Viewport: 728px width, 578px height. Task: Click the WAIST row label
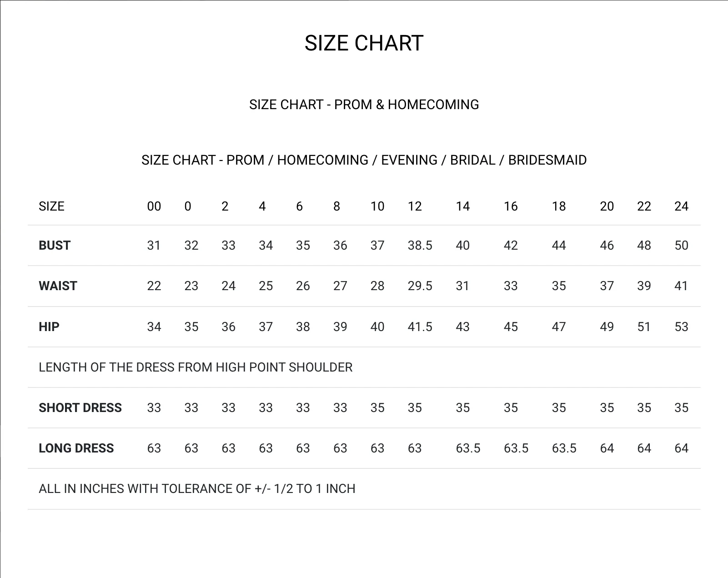pyautogui.click(x=58, y=286)
